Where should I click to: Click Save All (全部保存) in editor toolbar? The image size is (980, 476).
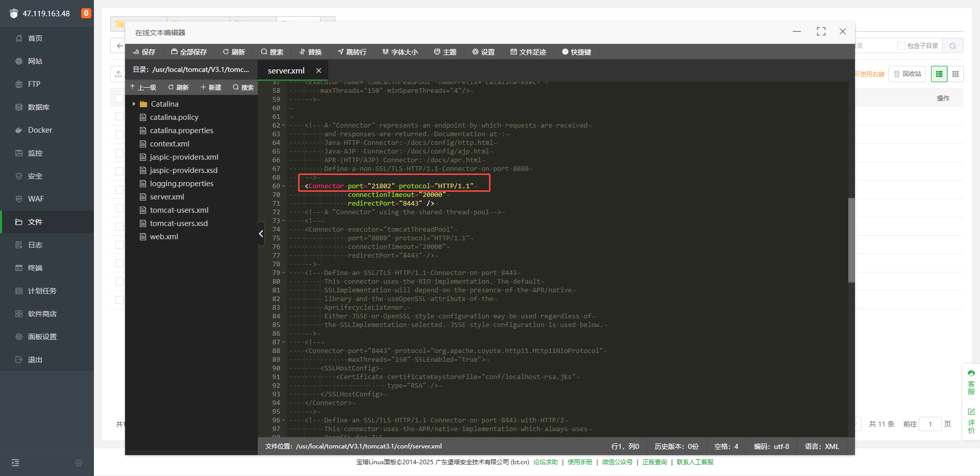click(189, 52)
